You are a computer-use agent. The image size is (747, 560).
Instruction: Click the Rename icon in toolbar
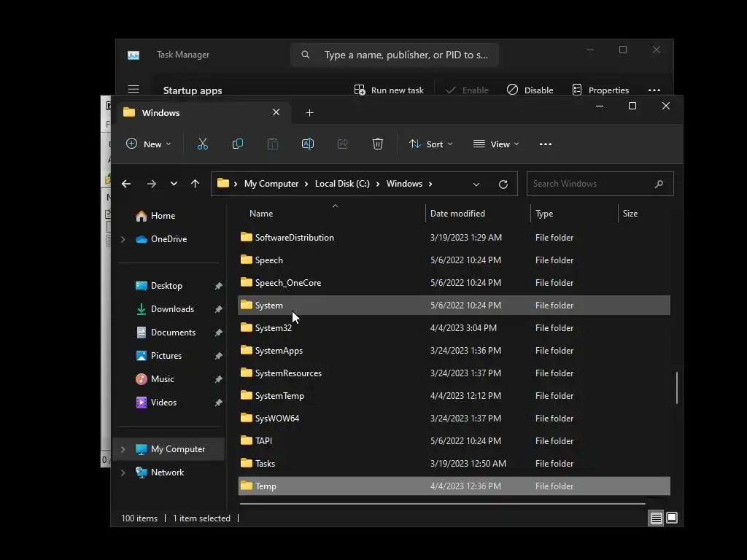coord(308,144)
